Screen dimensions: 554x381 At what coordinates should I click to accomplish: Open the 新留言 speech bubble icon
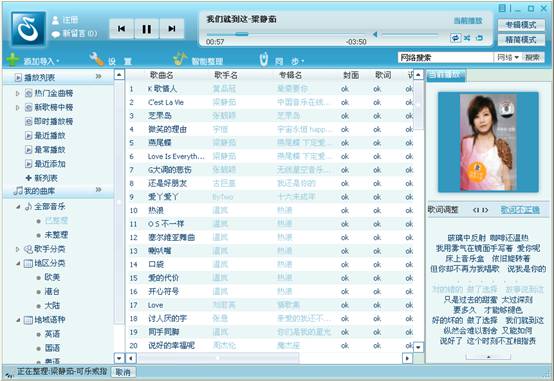coord(56,34)
